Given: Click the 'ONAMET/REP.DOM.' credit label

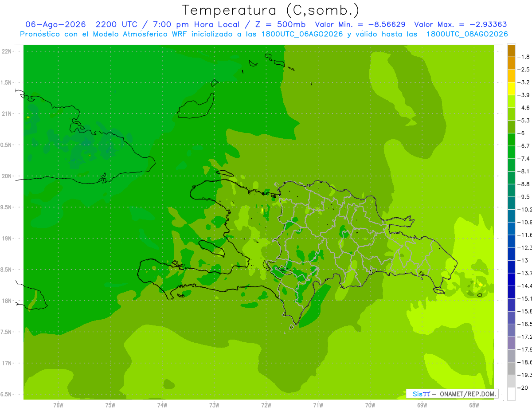Looking at the screenshot, I should point(468,394).
